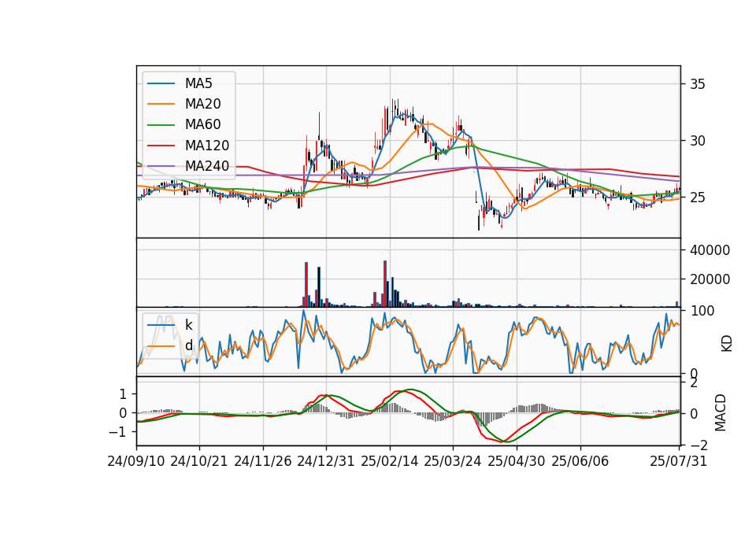Click the tallest volume bar near 25/02/14
The width and height of the screenshot is (756, 543).
coord(385,284)
